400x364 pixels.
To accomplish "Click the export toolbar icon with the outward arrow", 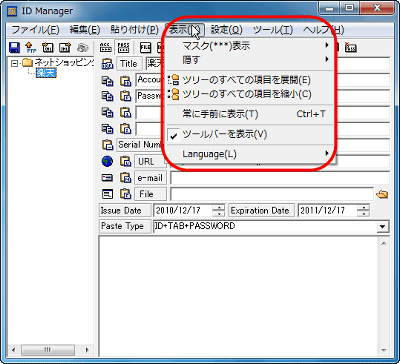I will pyautogui.click(x=64, y=48).
